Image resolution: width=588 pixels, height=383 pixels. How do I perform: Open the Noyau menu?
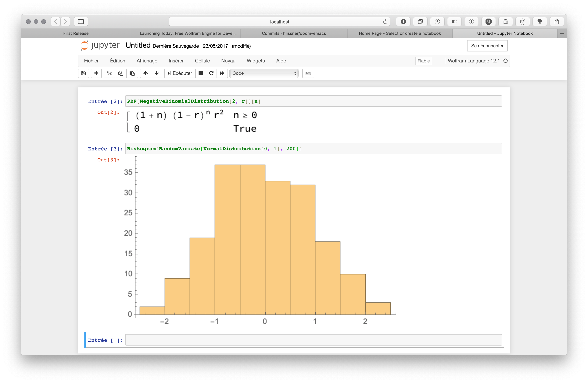point(228,61)
